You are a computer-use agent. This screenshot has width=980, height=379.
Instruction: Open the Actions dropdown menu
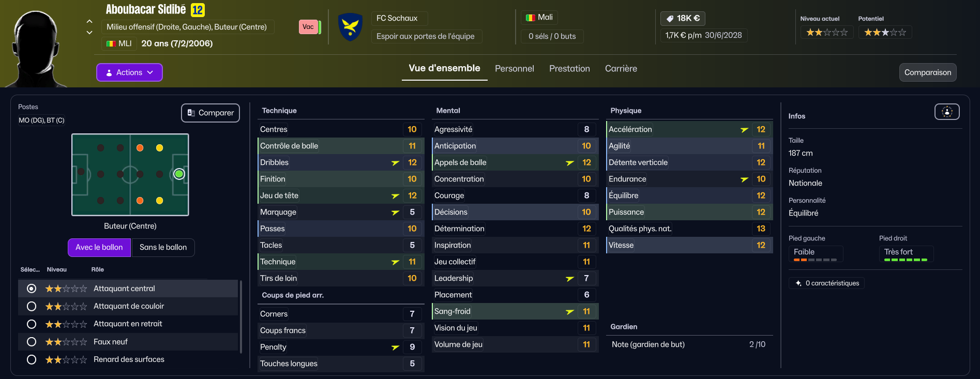[129, 72]
